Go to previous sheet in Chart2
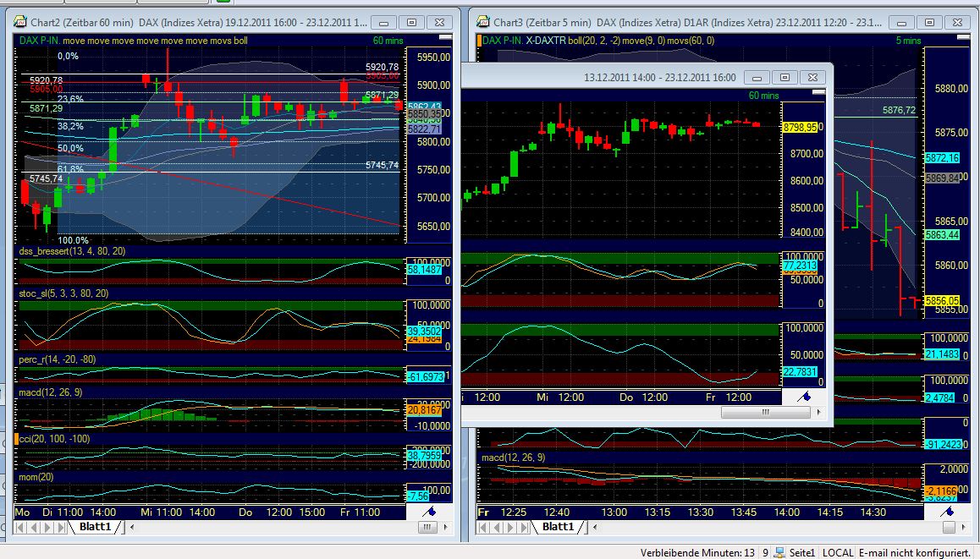 coord(35,528)
